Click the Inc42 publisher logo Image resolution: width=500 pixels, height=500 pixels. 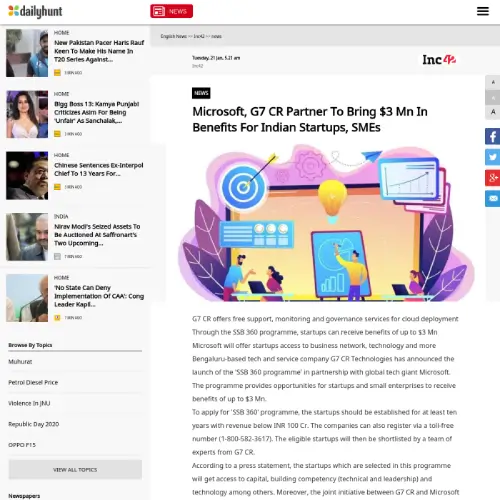[x=439, y=60]
